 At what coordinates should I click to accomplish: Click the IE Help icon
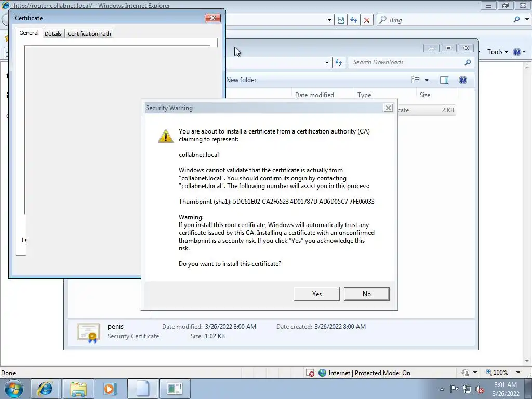coord(517,52)
